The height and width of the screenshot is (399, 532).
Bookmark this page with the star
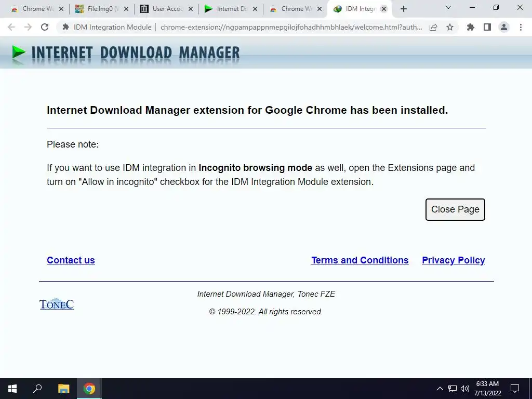450,27
